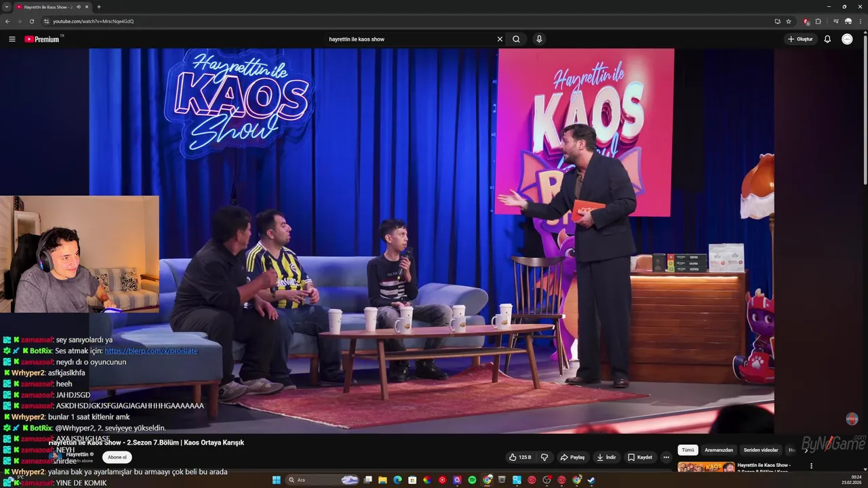Like the video (125 B)

520,457
